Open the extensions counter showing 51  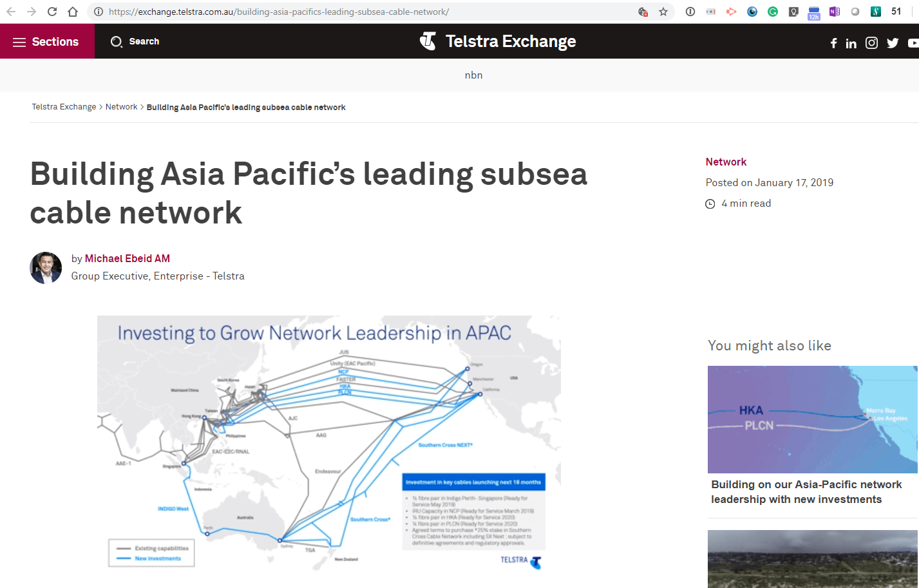tap(896, 11)
